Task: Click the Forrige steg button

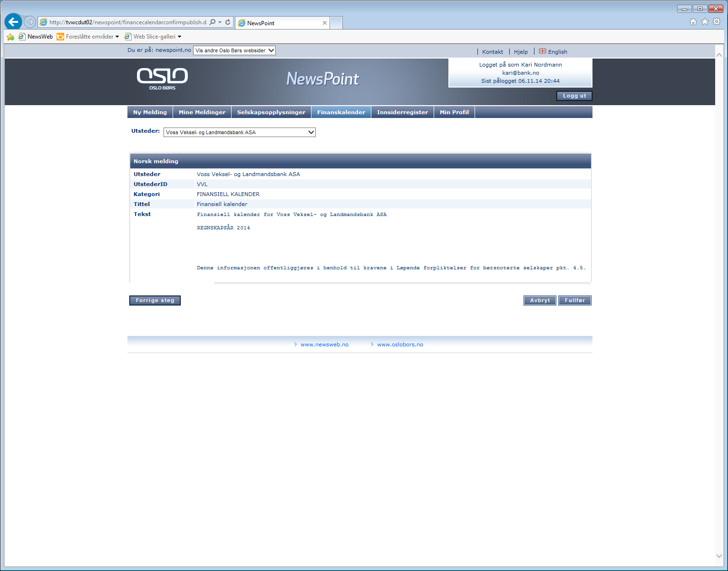Action: tap(155, 300)
